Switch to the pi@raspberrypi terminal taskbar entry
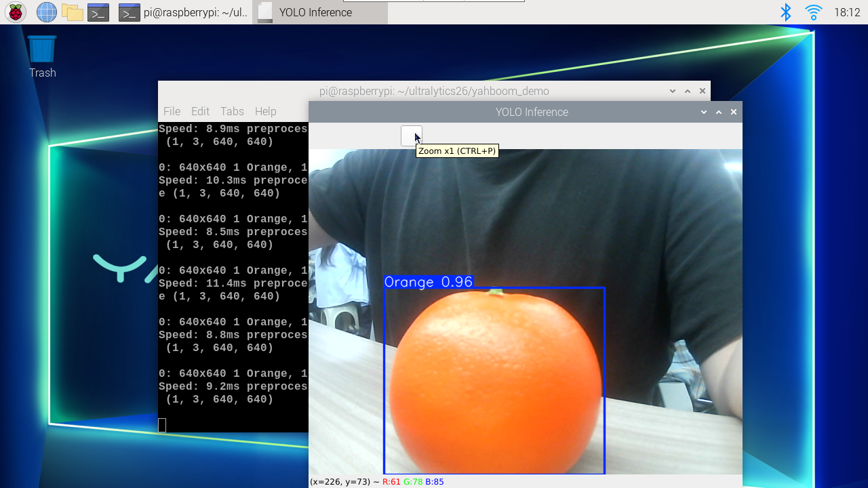Viewport: 868px width, 488px height. pyautogui.click(x=183, y=12)
